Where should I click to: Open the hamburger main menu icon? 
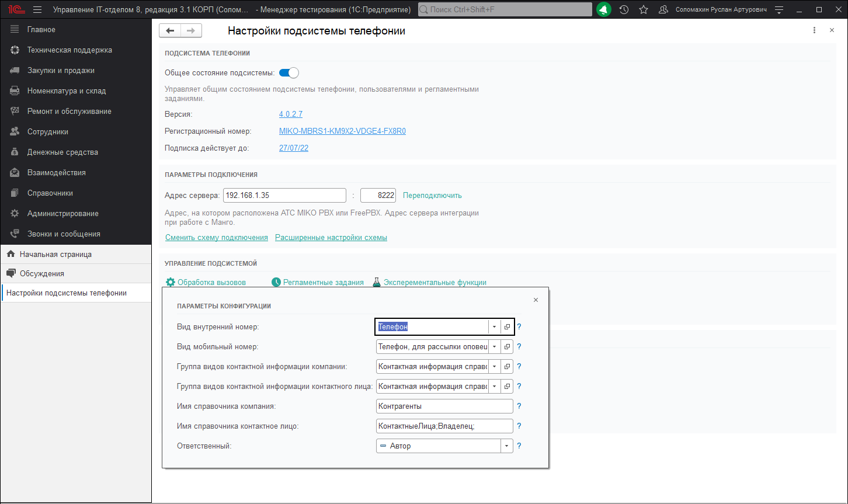click(37, 10)
